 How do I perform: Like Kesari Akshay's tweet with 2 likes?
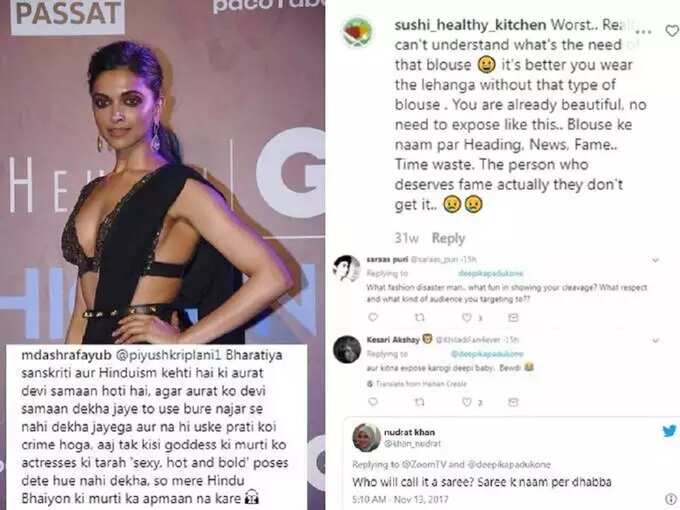(x=466, y=402)
